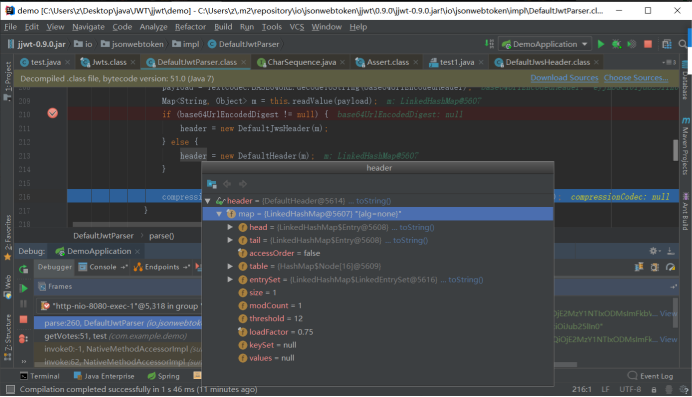The image size is (692, 397).
Task: Click the editor horizontal scrollbar
Action: click(x=137, y=225)
